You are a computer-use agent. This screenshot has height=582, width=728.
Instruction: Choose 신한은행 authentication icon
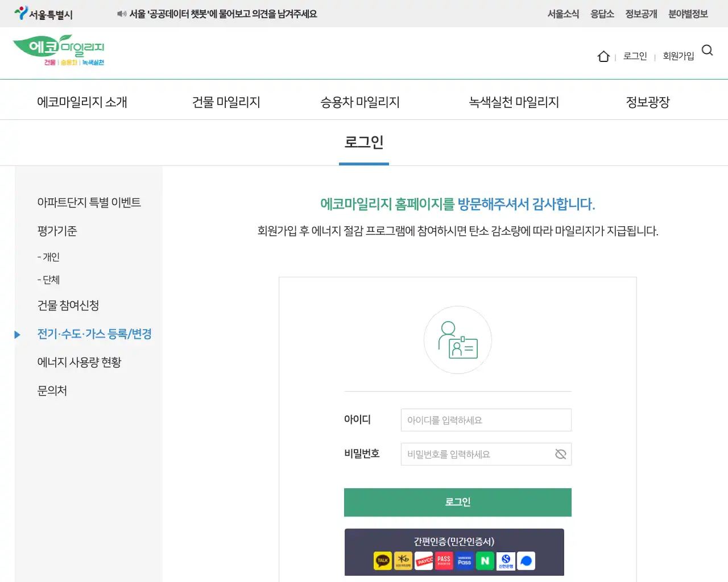(x=506, y=561)
